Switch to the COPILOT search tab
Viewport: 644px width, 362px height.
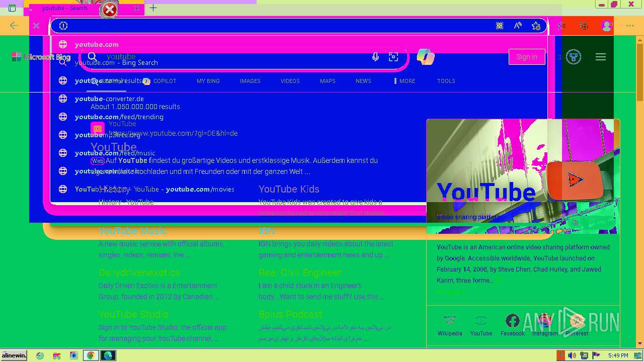point(159,81)
